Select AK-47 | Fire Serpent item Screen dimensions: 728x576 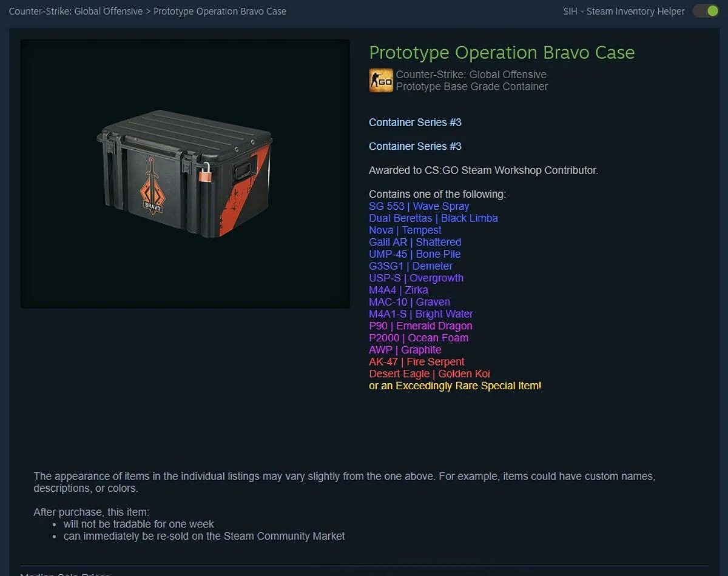coord(416,362)
